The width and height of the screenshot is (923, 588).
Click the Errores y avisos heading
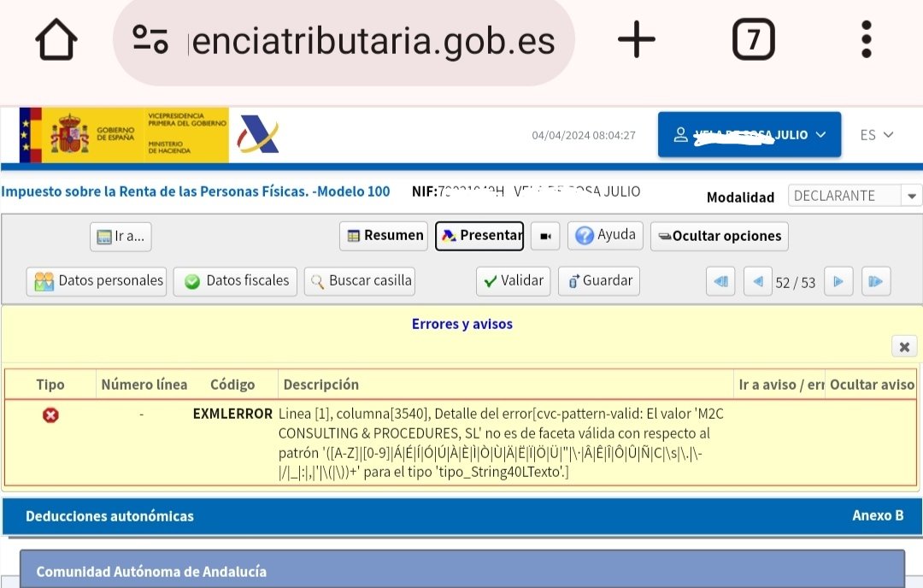point(462,324)
